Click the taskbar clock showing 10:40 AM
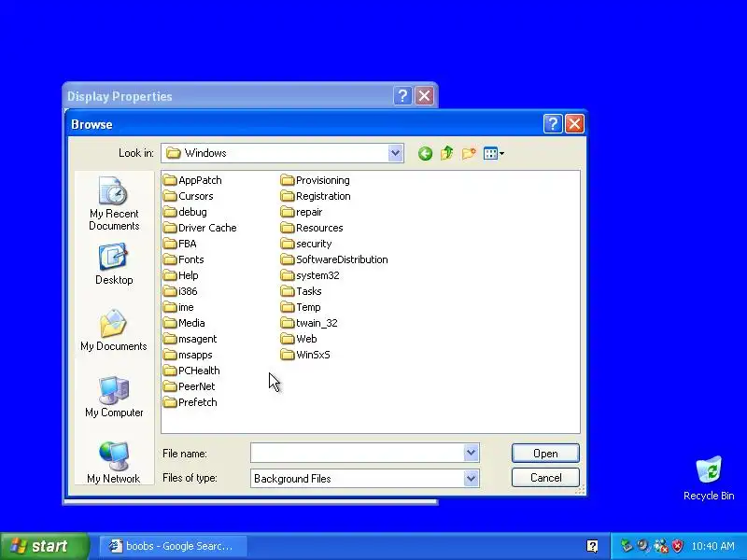The image size is (747, 560). [x=712, y=546]
